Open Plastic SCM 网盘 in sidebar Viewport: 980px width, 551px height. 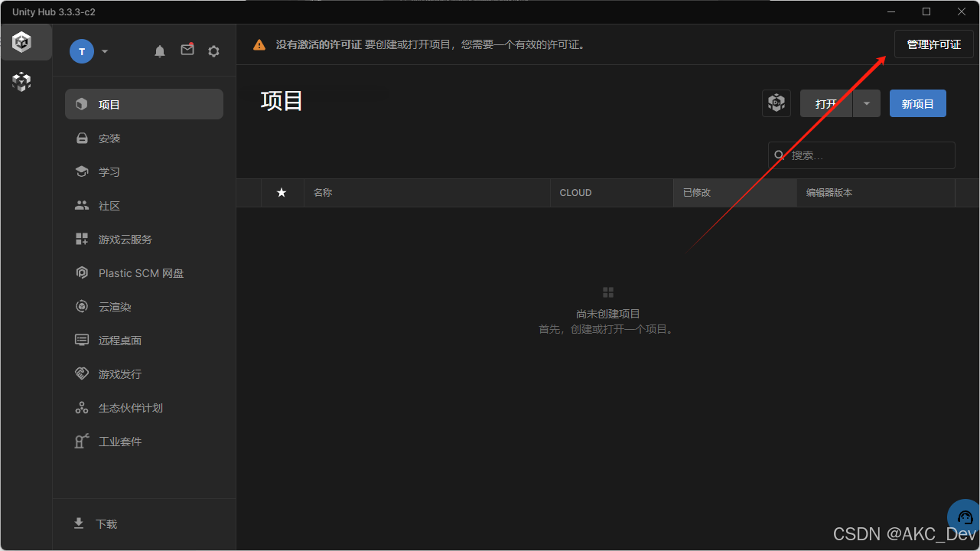point(144,273)
